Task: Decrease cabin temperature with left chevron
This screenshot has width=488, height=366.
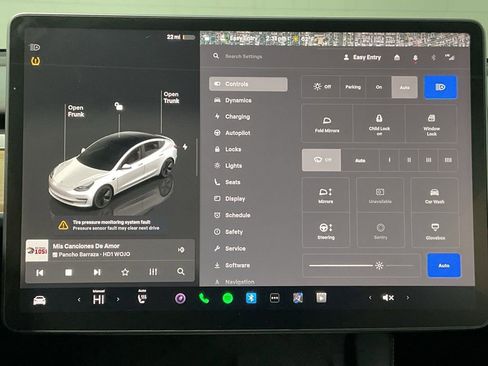Action: (79, 300)
